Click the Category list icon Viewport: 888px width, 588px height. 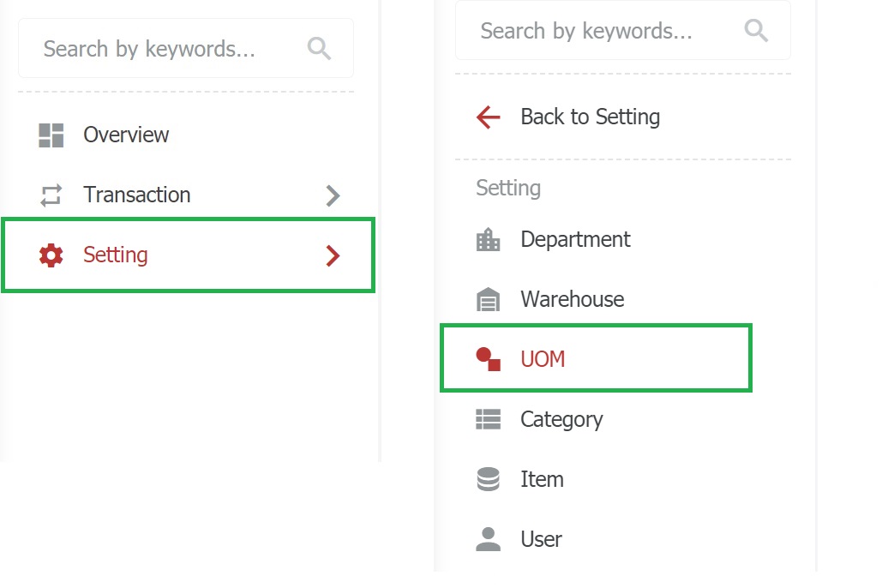488,419
